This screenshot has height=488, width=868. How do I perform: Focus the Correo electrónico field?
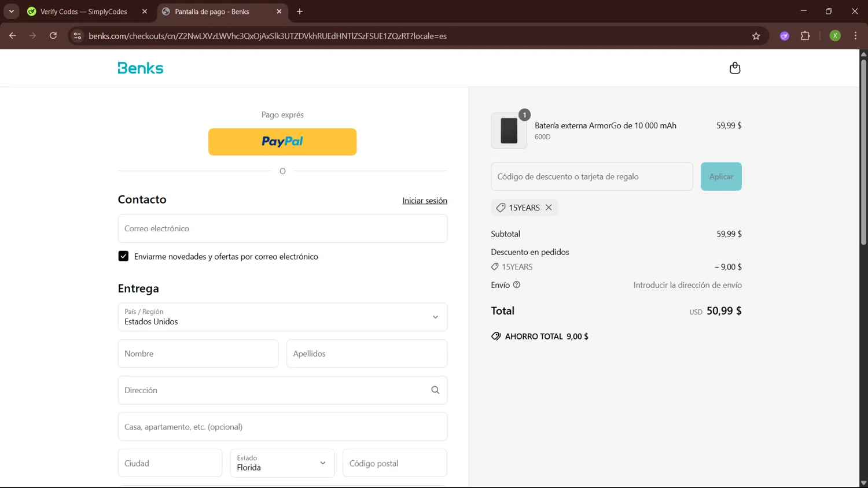pyautogui.click(x=282, y=228)
